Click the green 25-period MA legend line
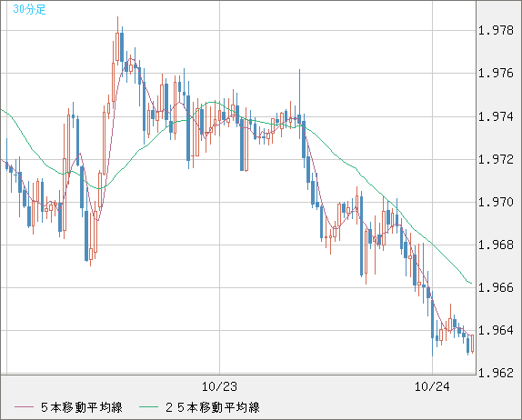The image size is (522, 420). [x=148, y=407]
